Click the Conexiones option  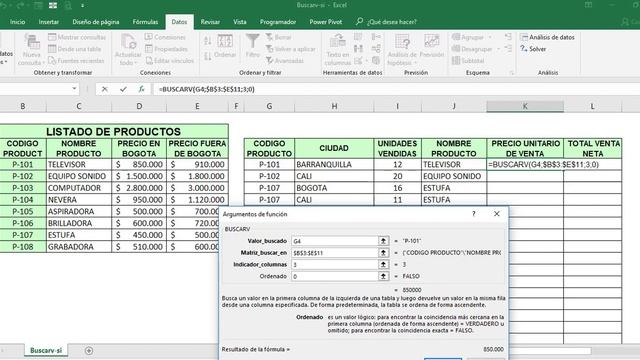165,37
